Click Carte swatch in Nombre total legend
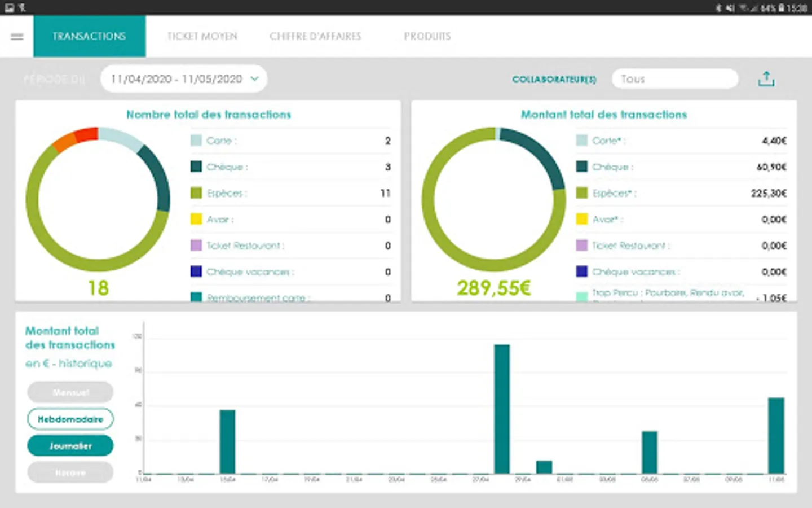812x508 pixels. point(196,141)
